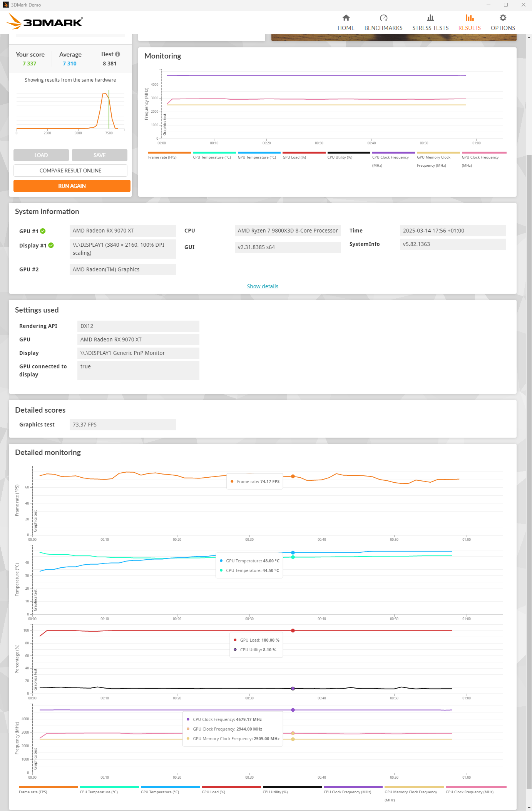Open the Show details link
Screen dimensions: 532x811
(x=263, y=286)
